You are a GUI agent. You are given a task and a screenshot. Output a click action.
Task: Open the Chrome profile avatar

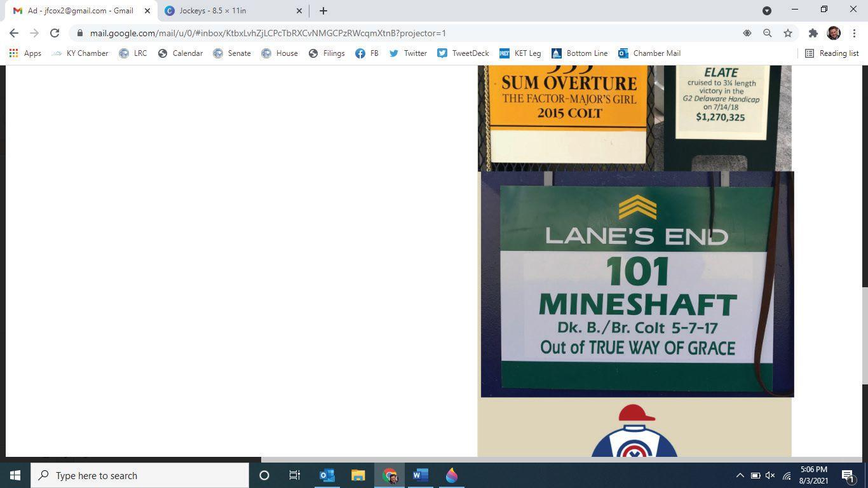pos(834,33)
